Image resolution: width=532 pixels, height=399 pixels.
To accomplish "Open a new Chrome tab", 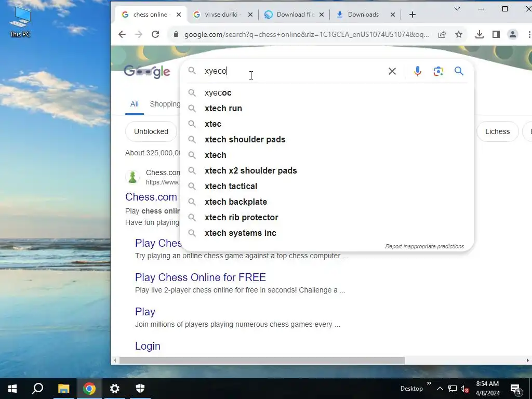I will [412, 15].
